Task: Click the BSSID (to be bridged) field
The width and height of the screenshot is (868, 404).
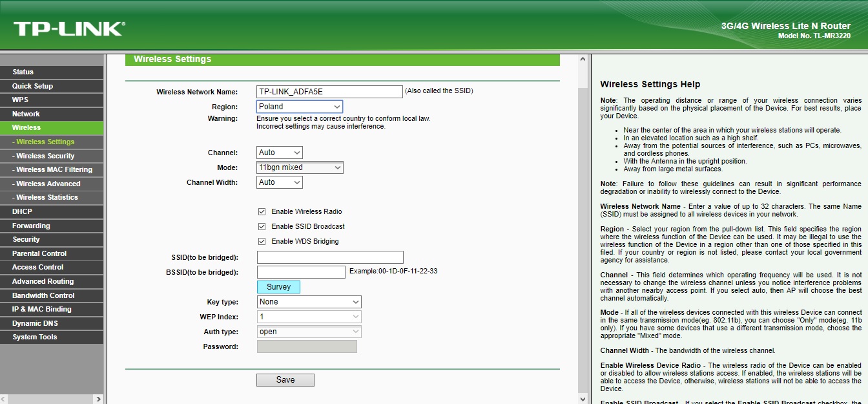Action: point(301,272)
